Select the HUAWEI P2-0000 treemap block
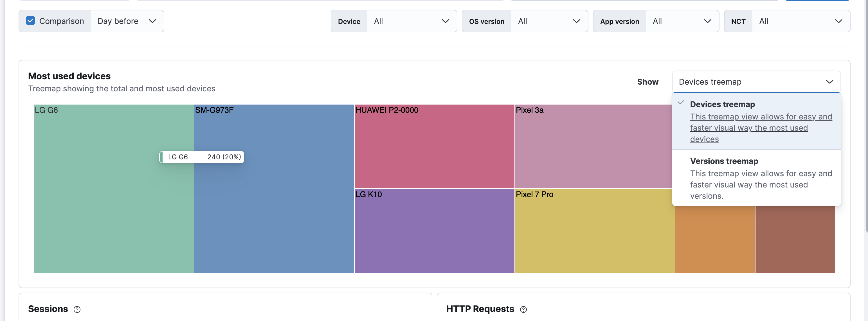This screenshot has height=321, width=868. click(x=434, y=145)
